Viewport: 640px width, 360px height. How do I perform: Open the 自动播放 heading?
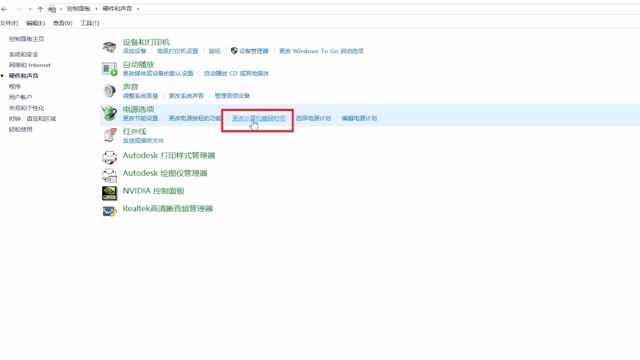[138, 64]
